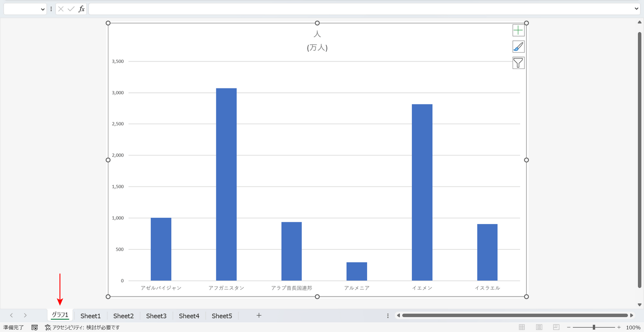Click the horizontal scrollbar left arrow
This screenshot has width=644, height=332.
tap(399, 316)
